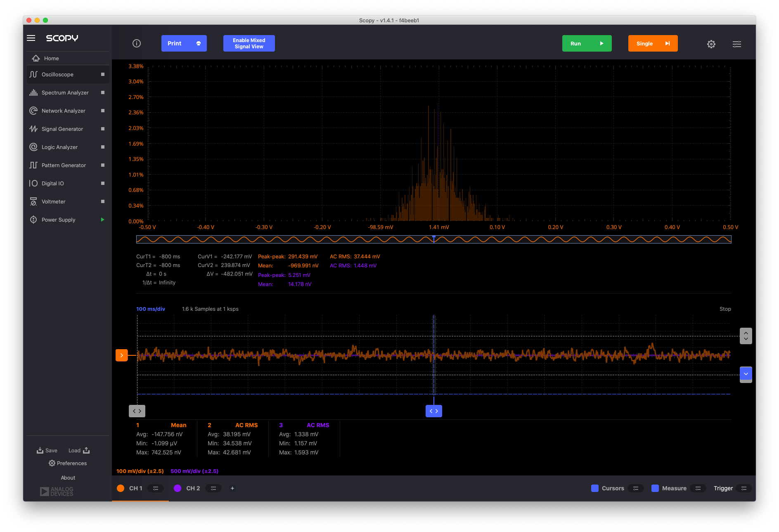Click the Peak-peak 291.439 mV measurement

click(x=288, y=256)
